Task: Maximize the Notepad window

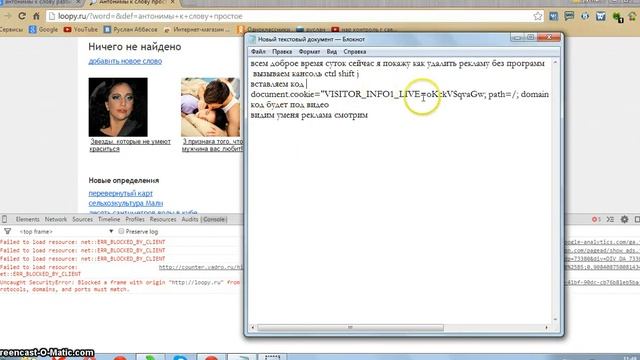Action: pos(531,38)
